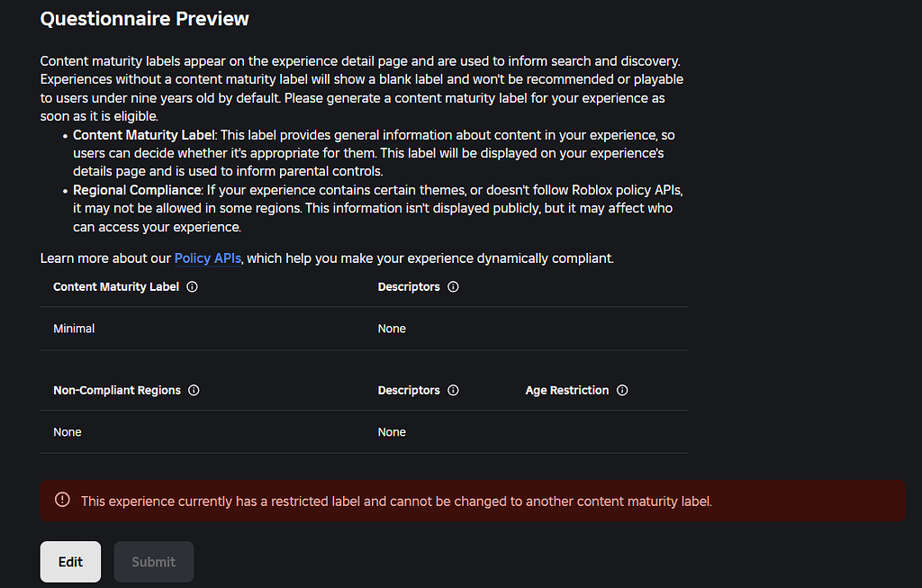The height and width of the screenshot is (588, 922).
Task: Open the Policy APIs link
Action: 208,258
